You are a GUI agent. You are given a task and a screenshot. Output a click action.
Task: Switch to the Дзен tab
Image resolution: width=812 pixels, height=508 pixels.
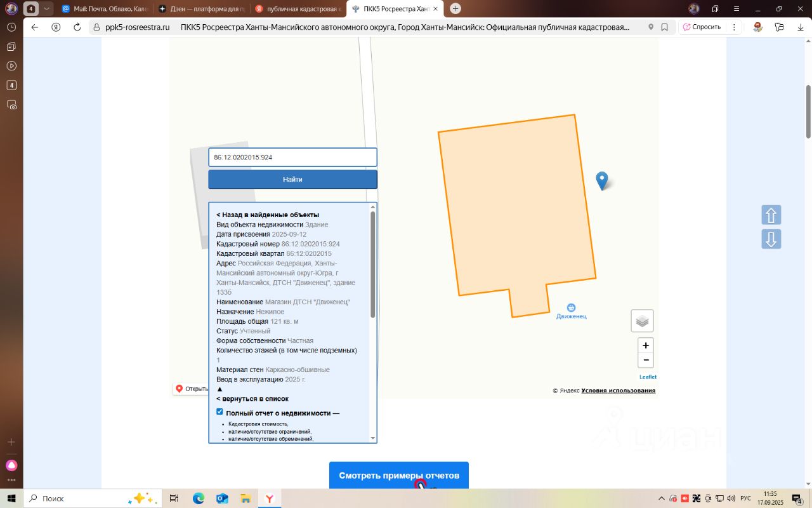coord(202,9)
